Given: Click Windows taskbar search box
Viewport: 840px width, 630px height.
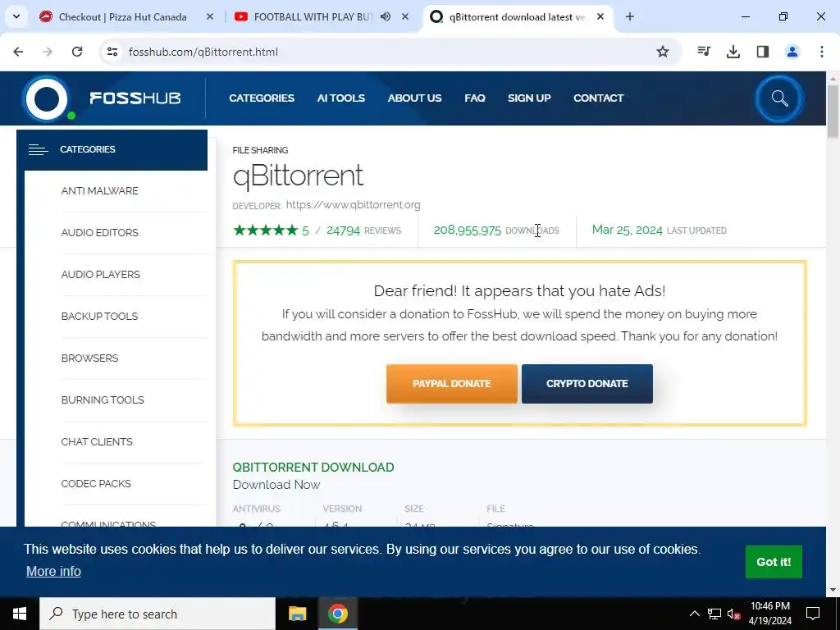Looking at the screenshot, I should coord(157,614).
